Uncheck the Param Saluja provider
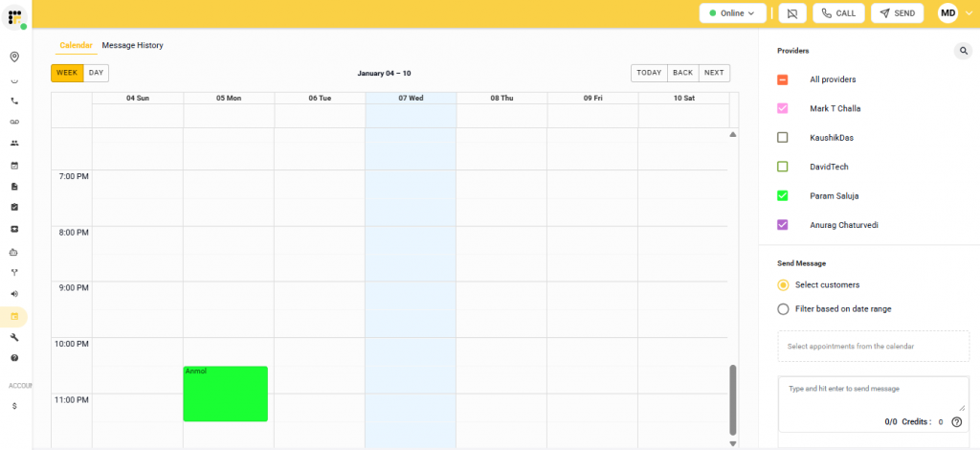980x450 pixels. click(x=783, y=195)
